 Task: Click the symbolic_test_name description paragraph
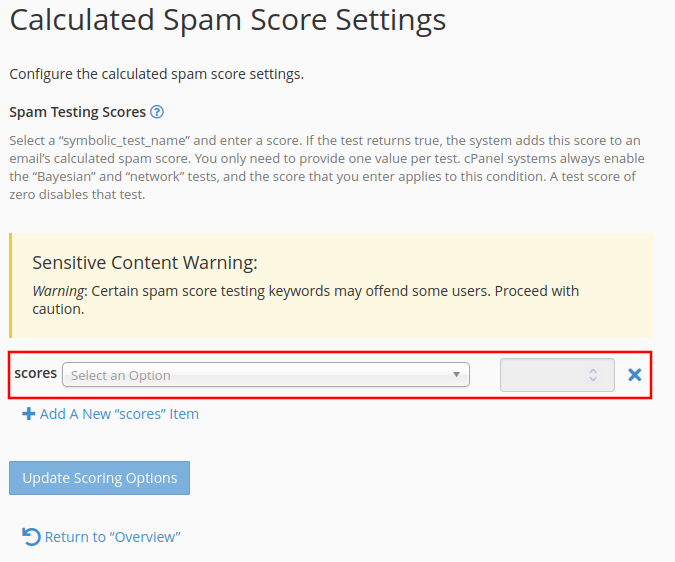click(327, 167)
